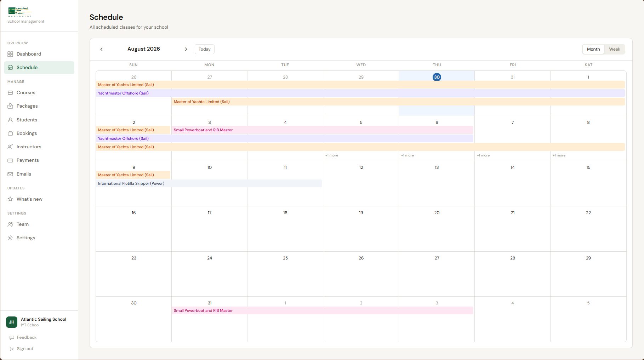Open Yachtmaster Offshore (Sail) event starting Sunday 26
644x360 pixels.
360,93
